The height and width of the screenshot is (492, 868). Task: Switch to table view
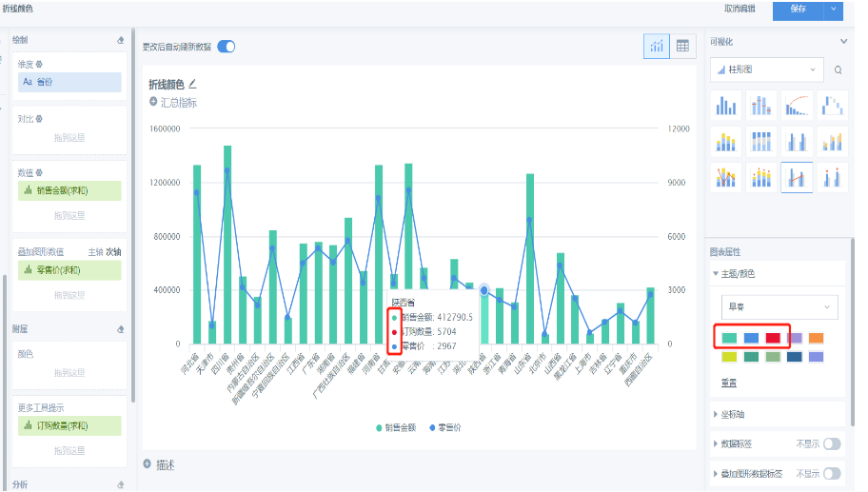click(x=682, y=46)
